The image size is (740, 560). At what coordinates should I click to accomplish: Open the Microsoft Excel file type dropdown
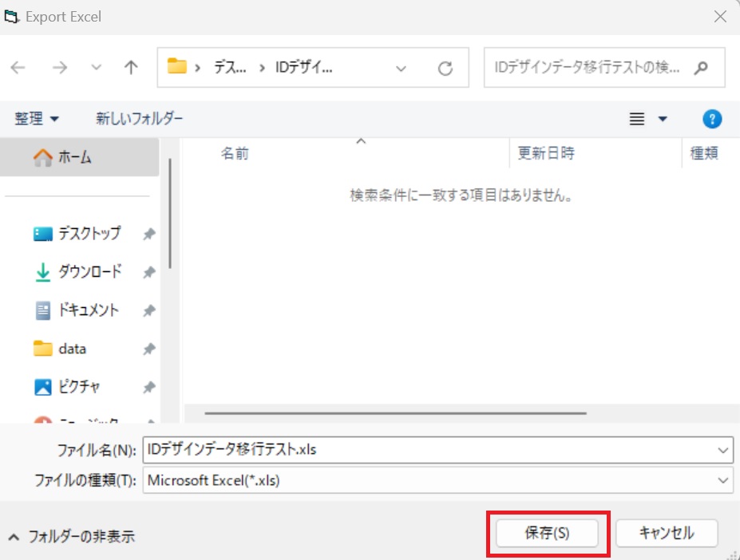[722, 481]
